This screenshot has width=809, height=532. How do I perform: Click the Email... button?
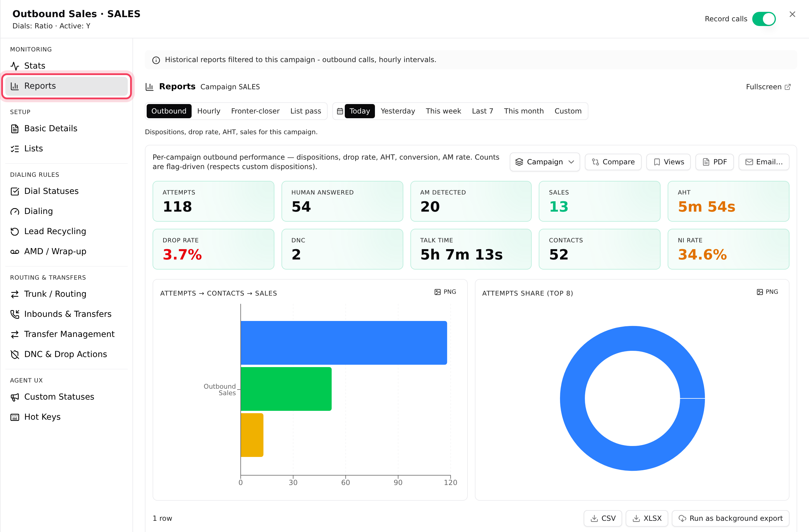click(764, 162)
